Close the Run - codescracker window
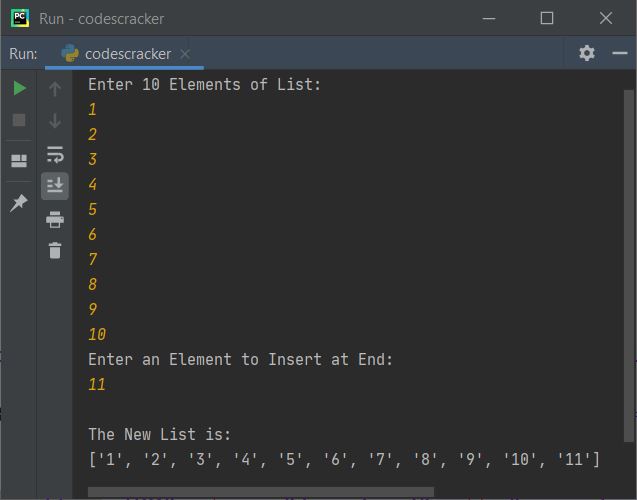 click(606, 18)
